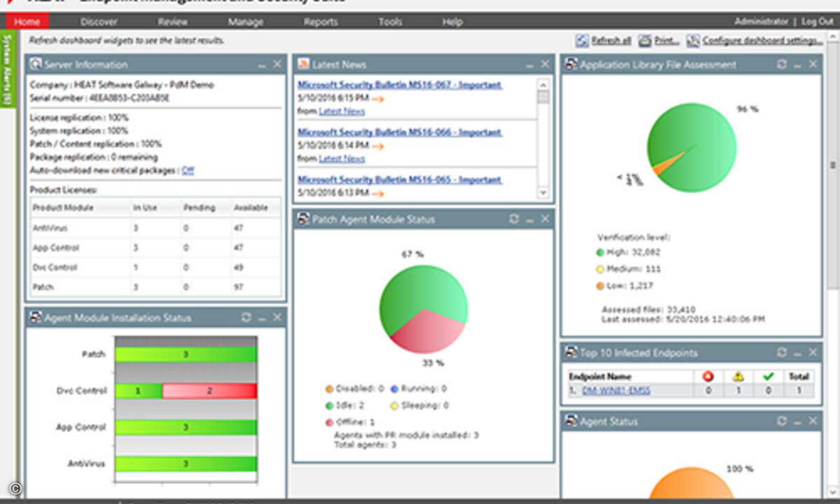
Task: Click Patch Agent Module Status widget icon
Action: [x=304, y=219]
